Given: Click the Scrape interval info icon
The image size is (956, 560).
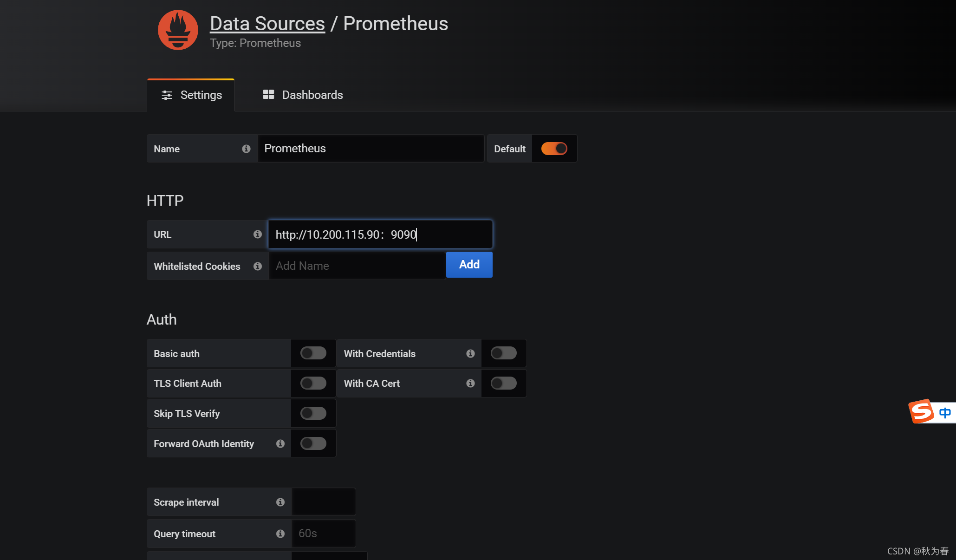Looking at the screenshot, I should coord(280,502).
